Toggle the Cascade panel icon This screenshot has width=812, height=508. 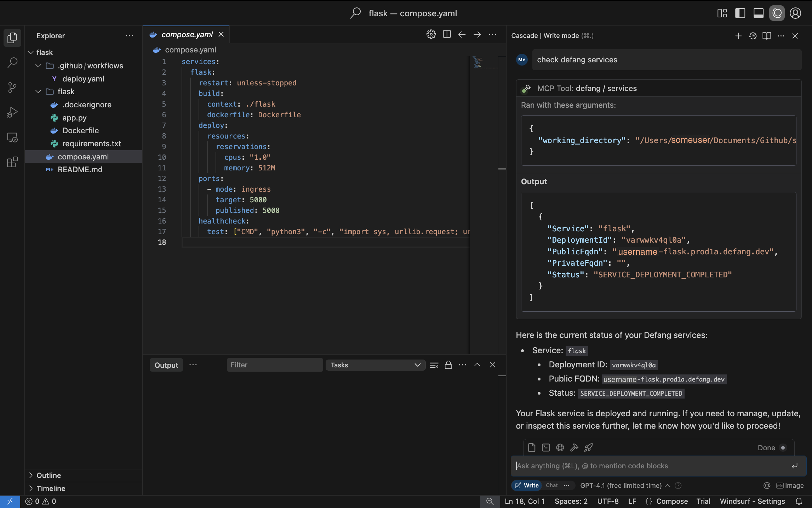(x=777, y=13)
